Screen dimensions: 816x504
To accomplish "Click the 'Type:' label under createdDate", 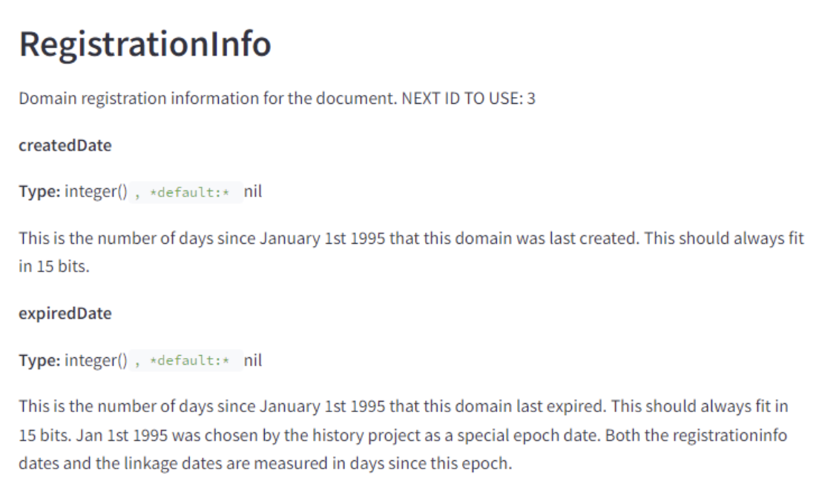I will 39,193.
